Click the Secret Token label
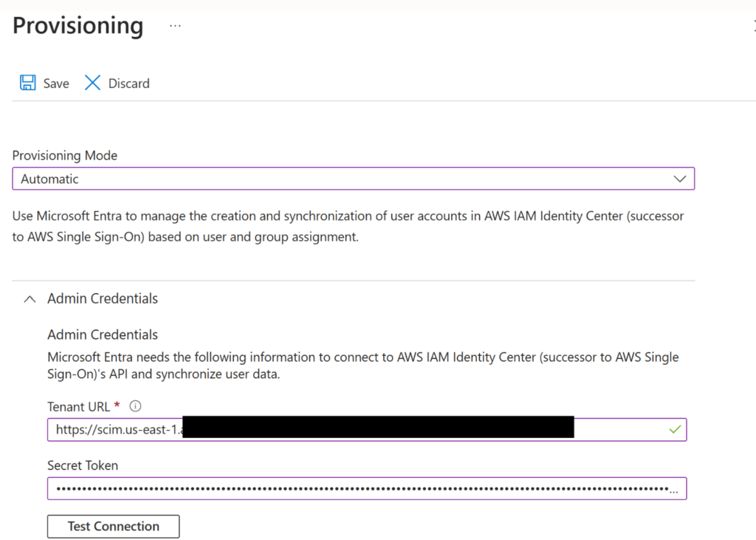756x540 pixels. click(x=83, y=465)
